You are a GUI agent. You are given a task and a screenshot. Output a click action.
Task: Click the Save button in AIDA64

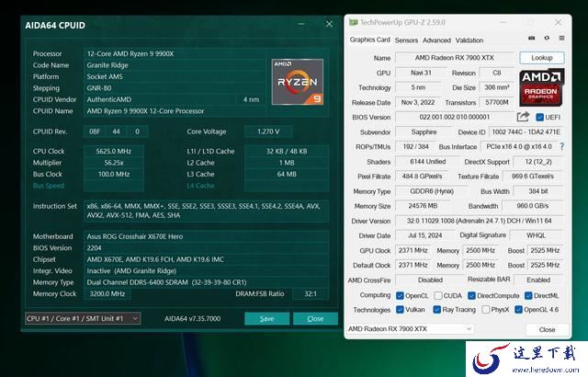266,318
